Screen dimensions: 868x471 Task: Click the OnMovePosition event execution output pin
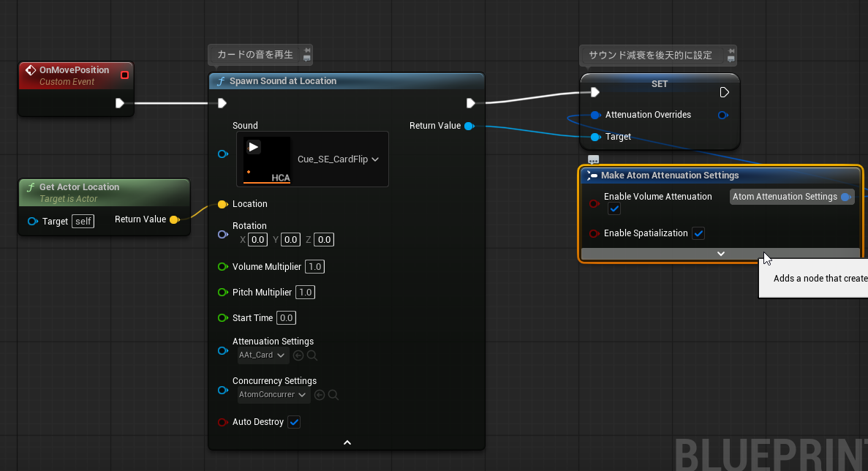click(120, 103)
